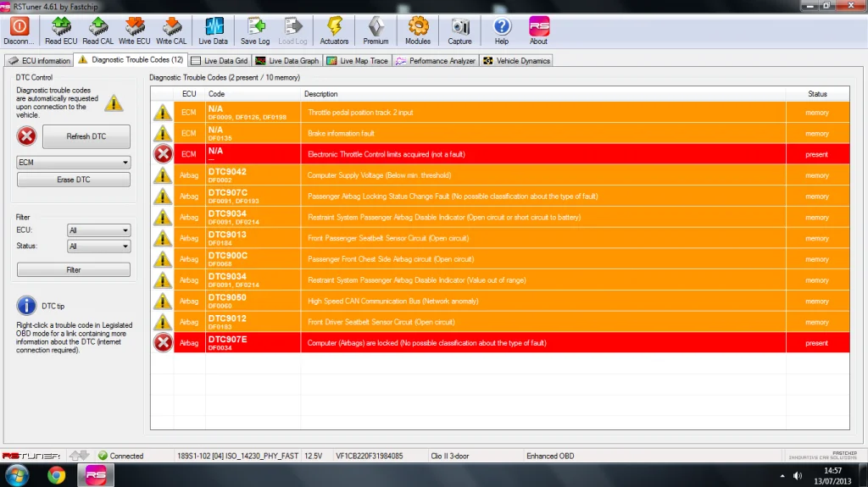Select the Diagnostic Trouble Codes tab

130,60
